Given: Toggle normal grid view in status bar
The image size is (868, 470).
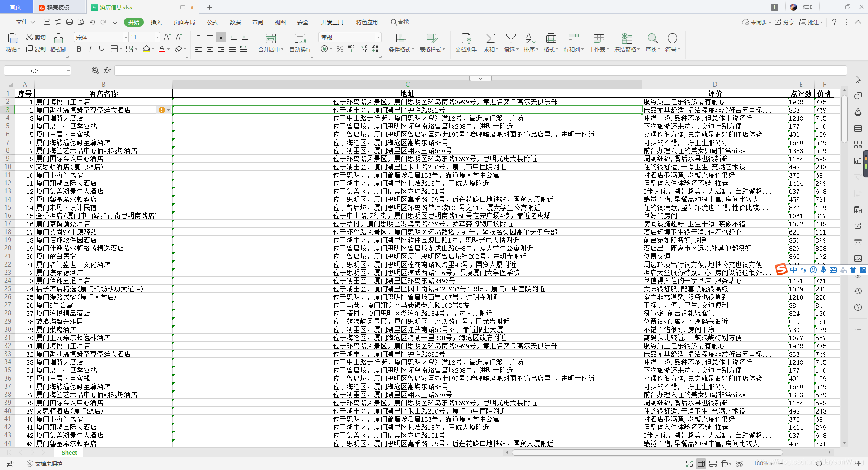Looking at the screenshot, I should coord(701,464).
